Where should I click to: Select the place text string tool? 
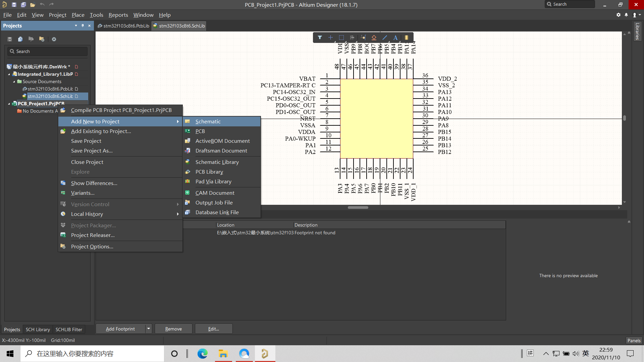395,38
